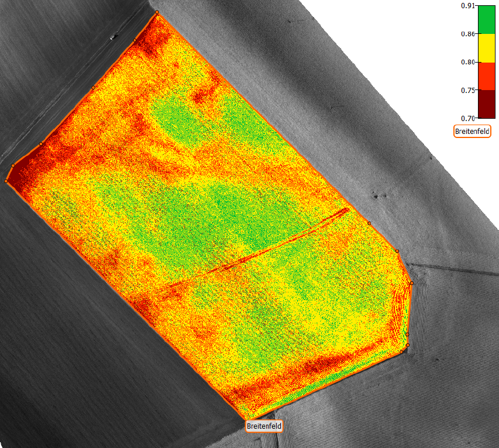Image resolution: width=499 pixels, height=448 pixels.
Task: Click the 0.80 legend threshold value
Action: tap(467, 62)
